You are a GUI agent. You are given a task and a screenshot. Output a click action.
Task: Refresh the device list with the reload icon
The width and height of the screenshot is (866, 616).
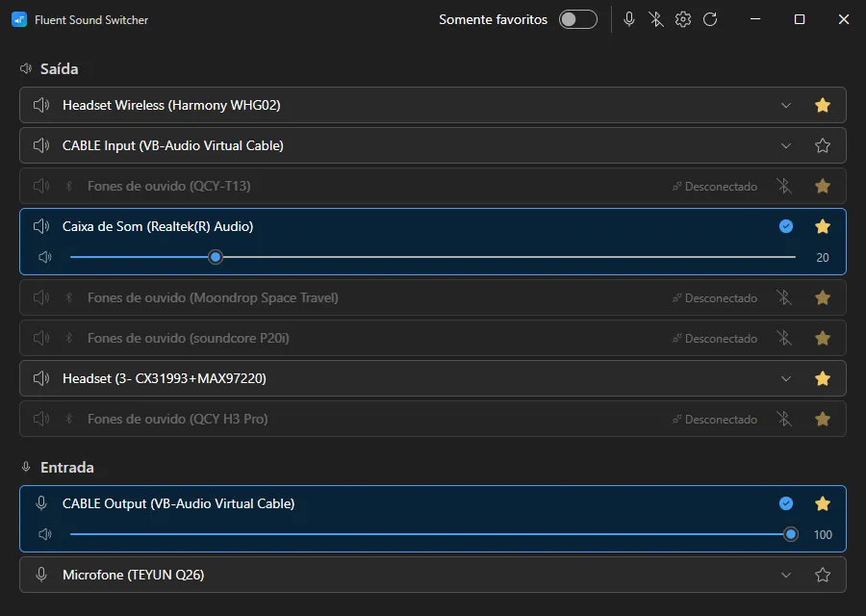[710, 19]
